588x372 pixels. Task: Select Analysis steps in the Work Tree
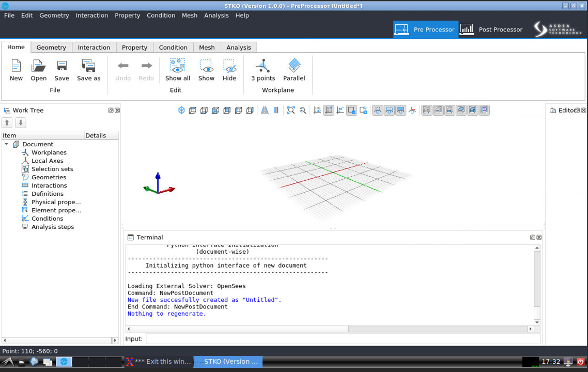click(x=52, y=227)
